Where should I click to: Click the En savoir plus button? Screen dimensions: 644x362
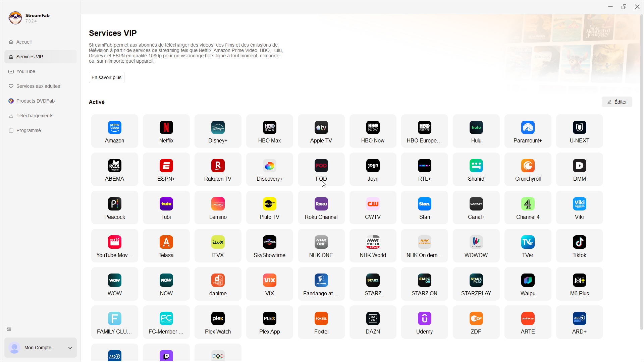point(107,77)
